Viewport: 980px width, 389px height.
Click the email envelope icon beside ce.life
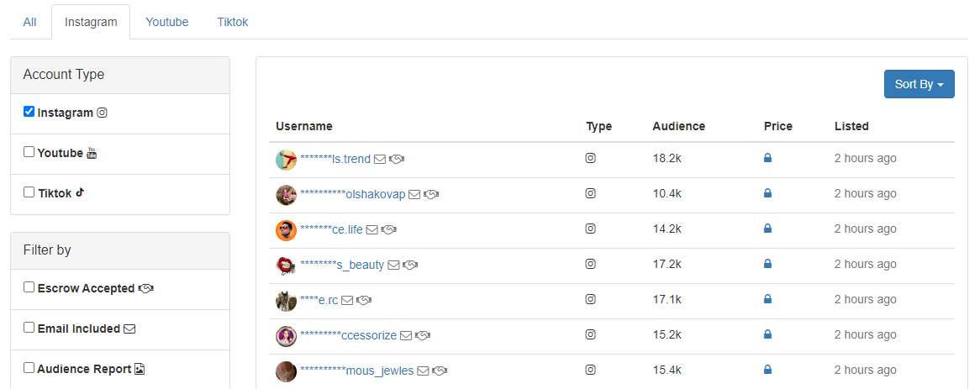(372, 229)
